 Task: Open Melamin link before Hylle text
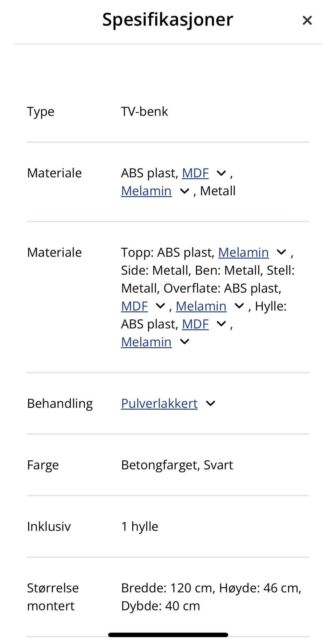point(201,306)
